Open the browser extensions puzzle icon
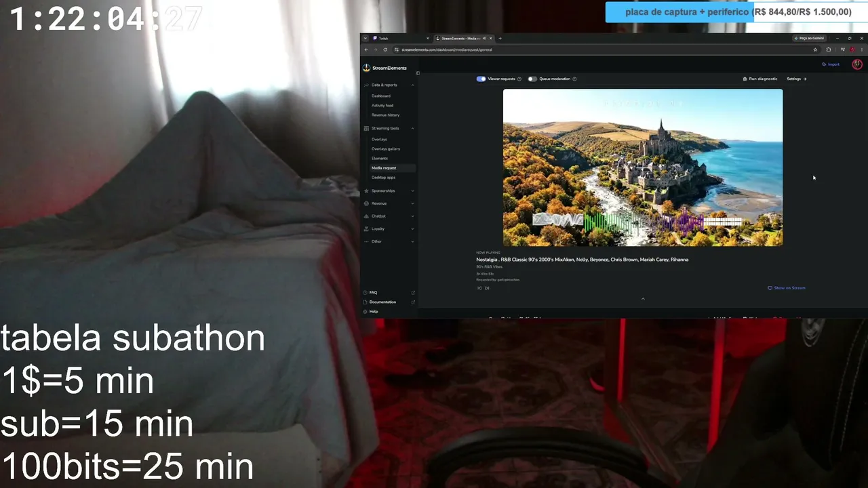Image resolution: width=868 pixels, height=488 pixels. click(x=828, y=49)
